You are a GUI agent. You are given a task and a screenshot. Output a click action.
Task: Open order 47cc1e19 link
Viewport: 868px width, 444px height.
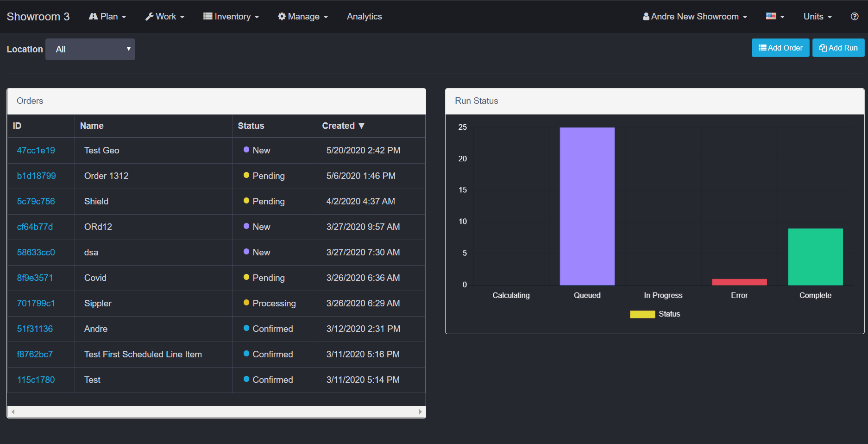point(36,150)
